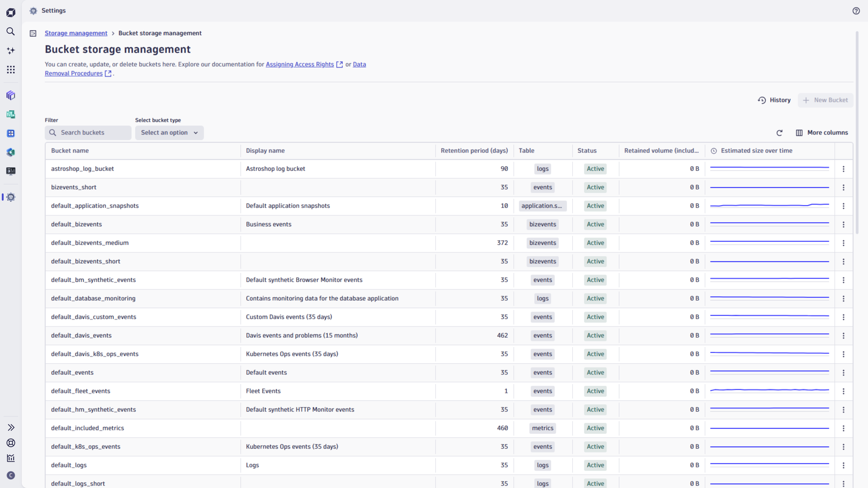
Task: Toggle the settings navigation panel icon
Action: (33, 33)
